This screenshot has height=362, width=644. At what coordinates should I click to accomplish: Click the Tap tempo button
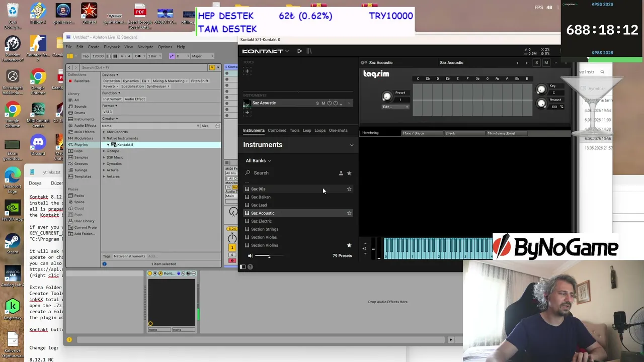coord(86,56)
